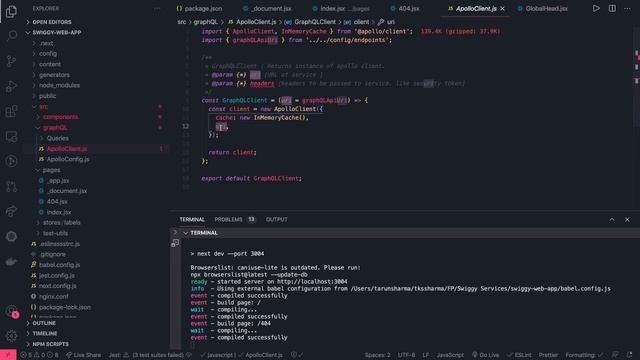Open the PROBLEMS panel tab

coord(235,220)
